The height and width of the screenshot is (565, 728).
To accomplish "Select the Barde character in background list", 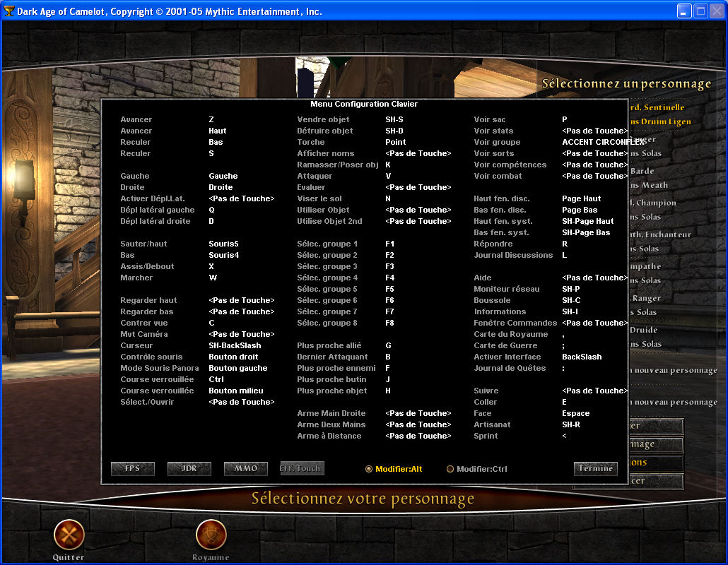I will point(642,171).
